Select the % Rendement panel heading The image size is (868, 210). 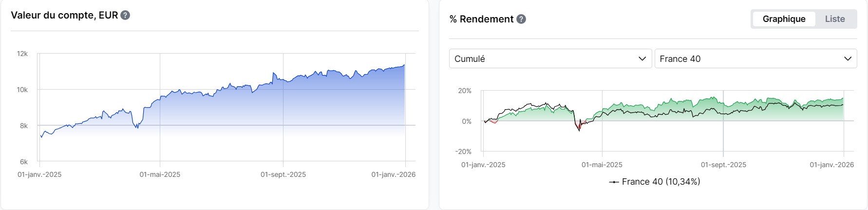pyautogui.click(x=481, y=19)
